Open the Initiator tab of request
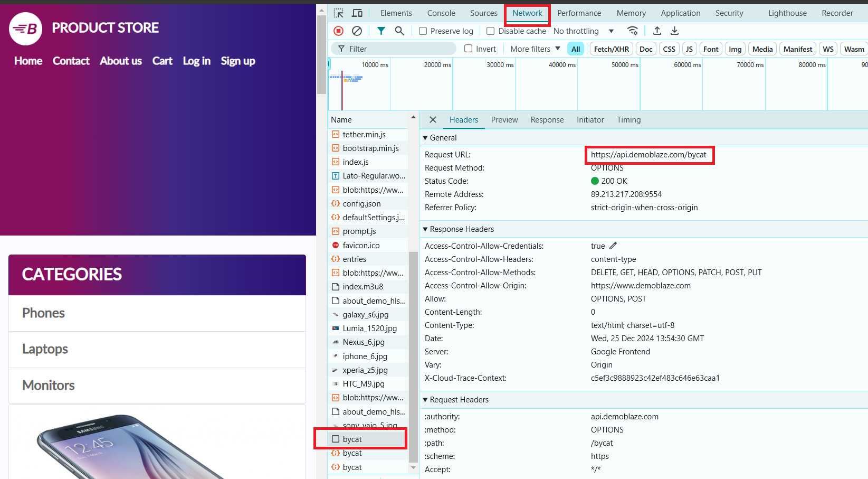The width and height of the screenshot is (868, 479). tap(590, 120)
